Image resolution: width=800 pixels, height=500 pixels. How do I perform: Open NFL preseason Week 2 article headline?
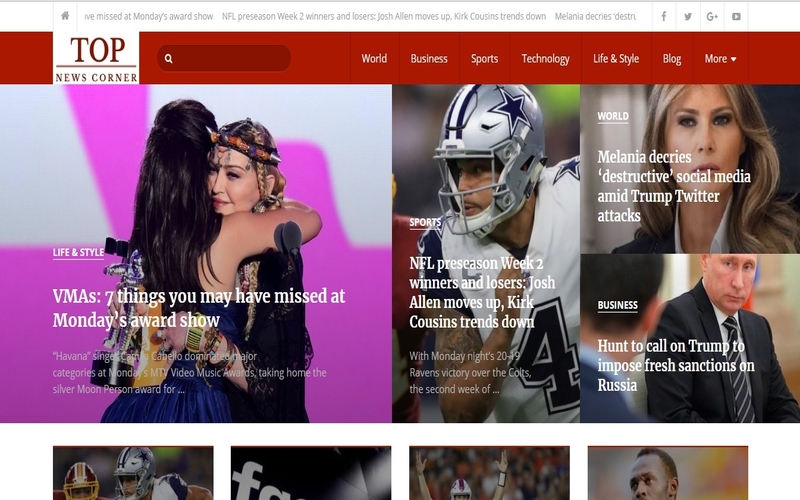point(482,292)
